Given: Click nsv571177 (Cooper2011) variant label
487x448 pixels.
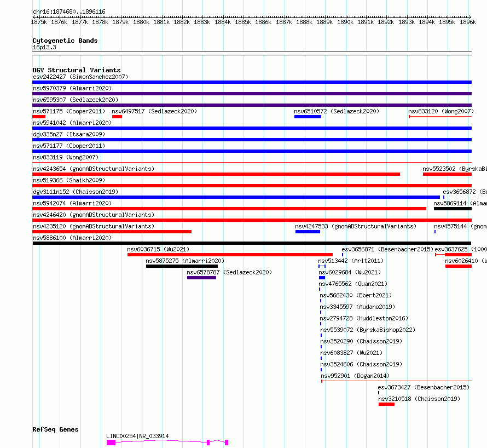Looking at the screenshot, I should (69, 146).
